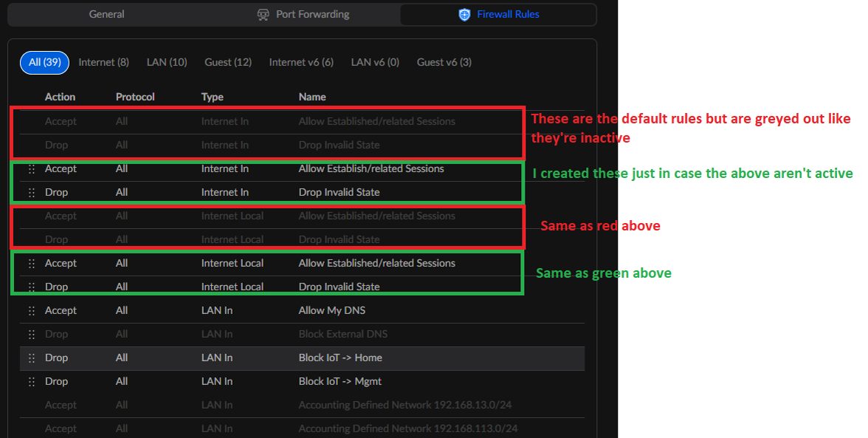Click the Protocol column header
Screen dimensions: 868x438
tap(135, 97)
